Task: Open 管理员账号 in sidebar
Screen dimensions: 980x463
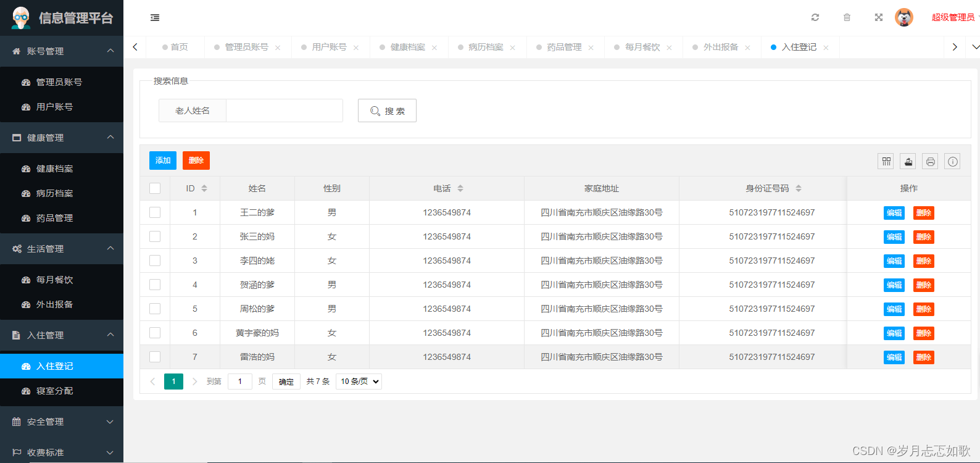Action: pyautogui.click(x=62, y=82)
